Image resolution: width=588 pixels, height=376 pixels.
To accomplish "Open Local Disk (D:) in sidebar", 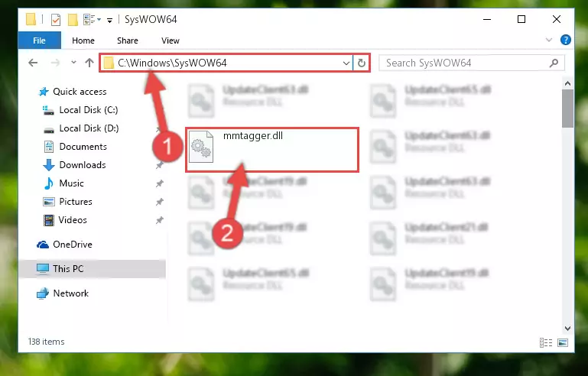I will [x=89, y=128].
